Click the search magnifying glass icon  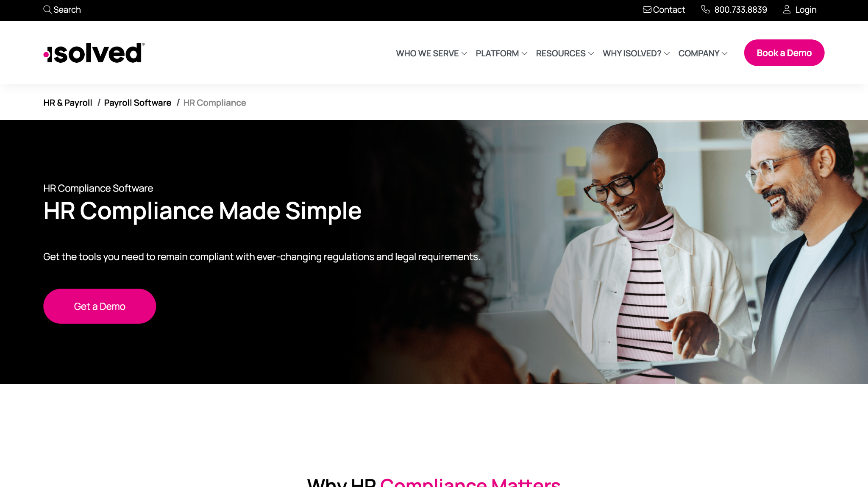[x=47, y=9]
